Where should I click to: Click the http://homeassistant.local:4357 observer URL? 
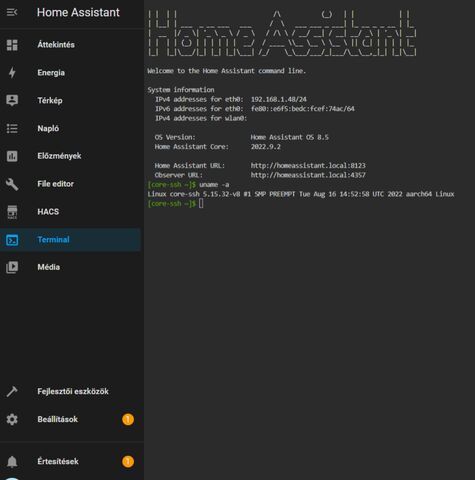(308, 175)
